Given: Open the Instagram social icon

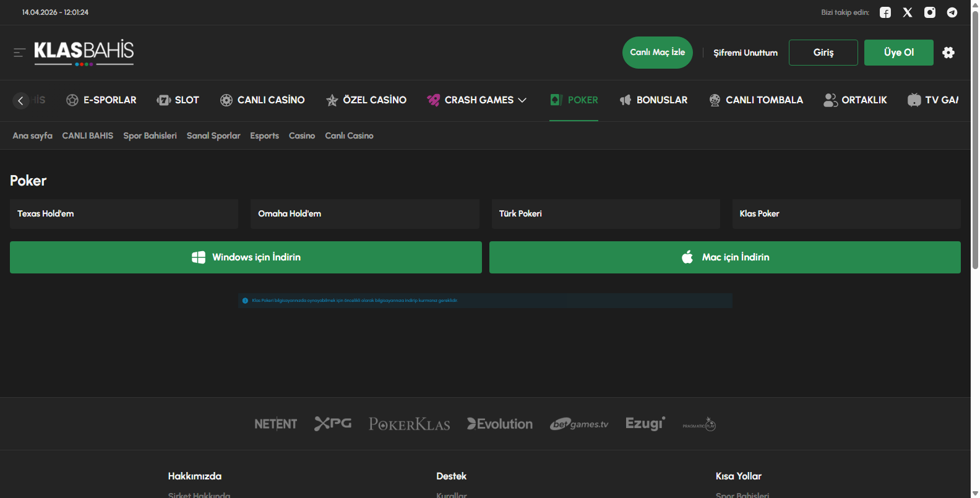Looking at the screenshot, I should (x=930, y=12).
